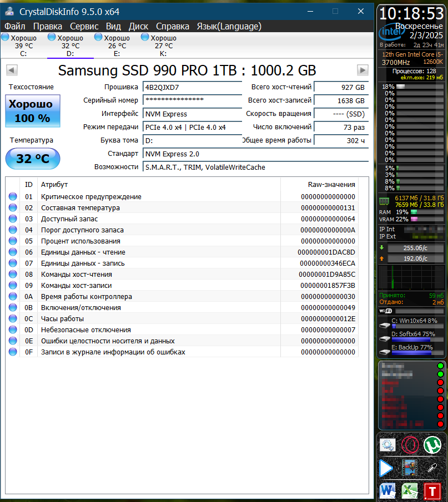Launch Microsoft Excel from the launcher
Viewport: 448px width, 502px height.
tap(410, 491)
